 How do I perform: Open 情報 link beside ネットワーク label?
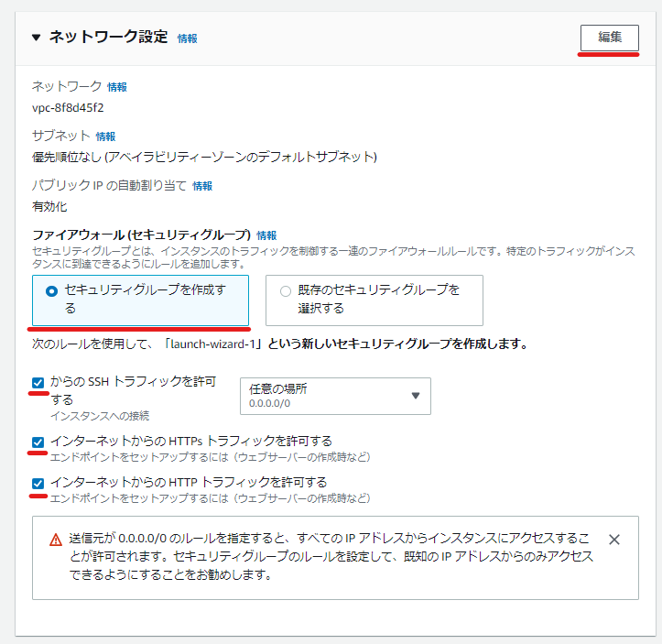(117, 87)
